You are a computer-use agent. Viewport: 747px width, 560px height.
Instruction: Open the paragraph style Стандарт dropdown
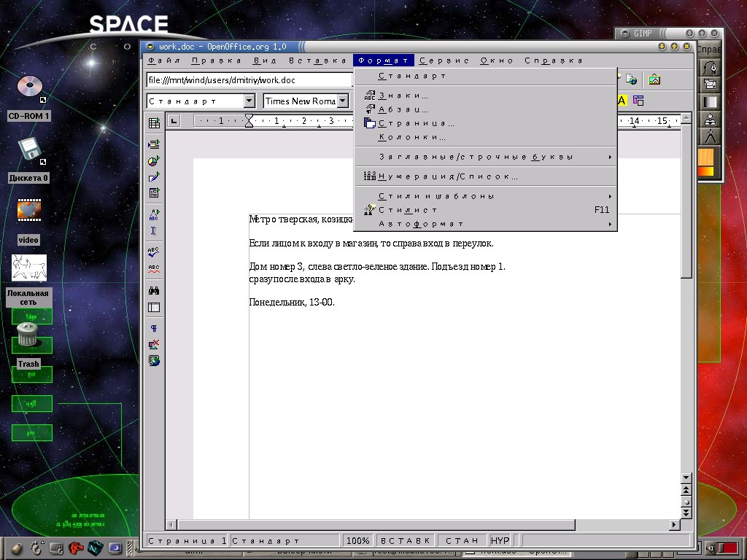pos(249,101)
